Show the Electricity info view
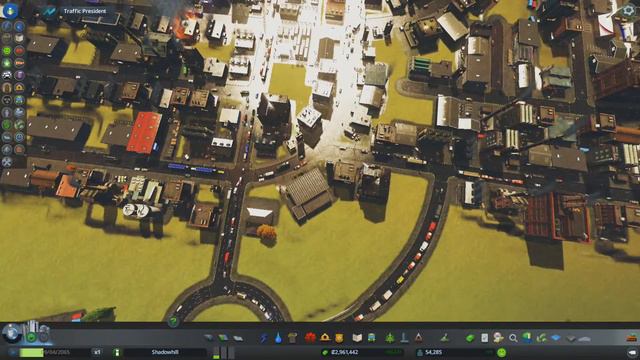Viewport: 640px width, 360px height. click(x=7, y=27)
